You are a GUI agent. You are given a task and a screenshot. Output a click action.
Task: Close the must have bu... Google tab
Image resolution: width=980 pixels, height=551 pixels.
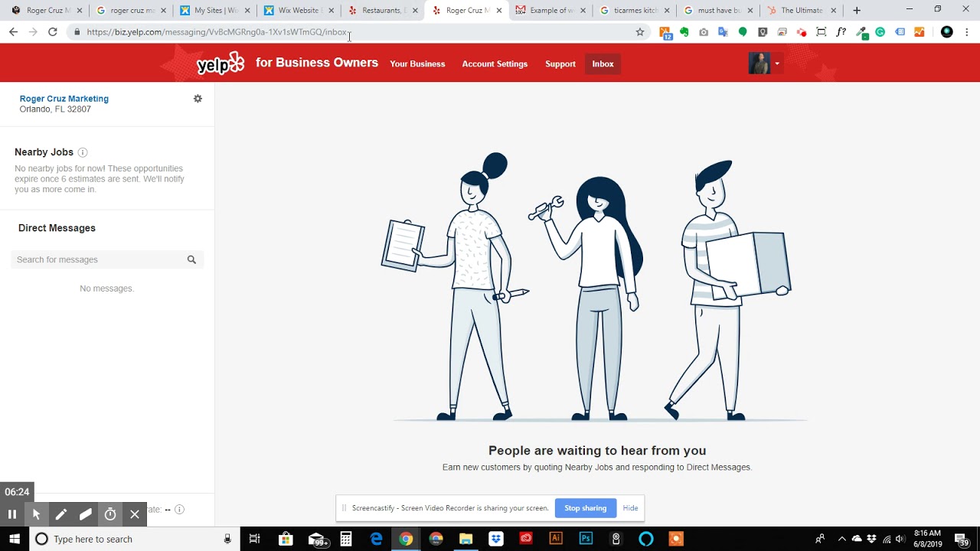click(x=750, y=11)
